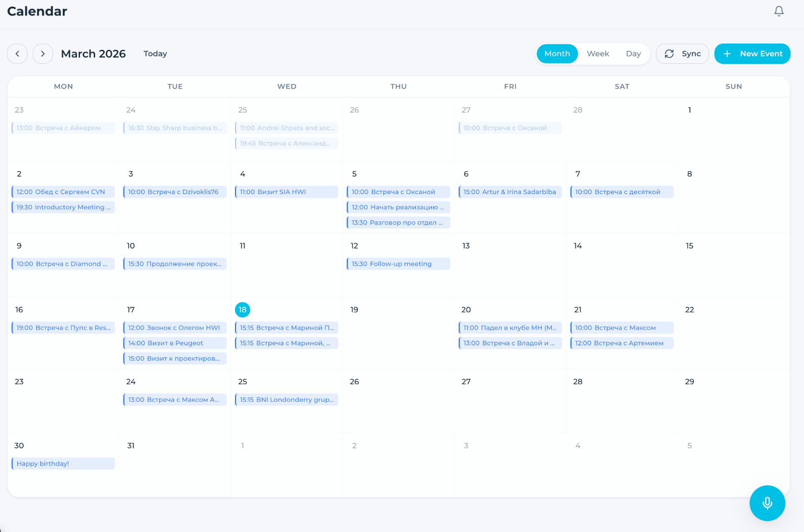
Task: Open the 11:00 Визит SIA HWI event
Action: coord(286,192)
